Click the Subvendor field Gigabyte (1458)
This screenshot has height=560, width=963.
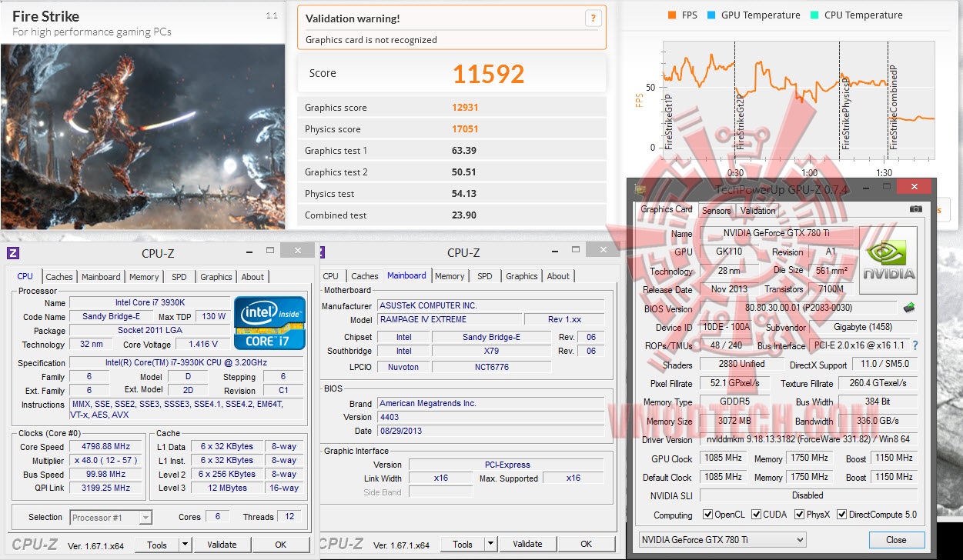click(x=864, y=327)
